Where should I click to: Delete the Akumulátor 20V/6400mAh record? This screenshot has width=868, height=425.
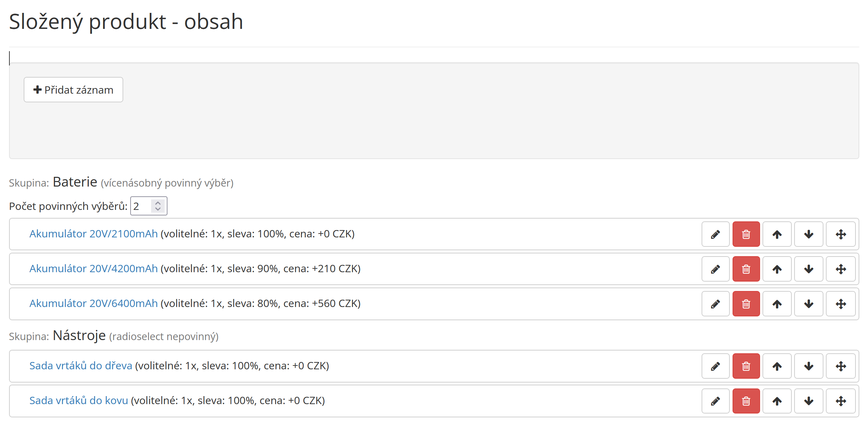746,304
